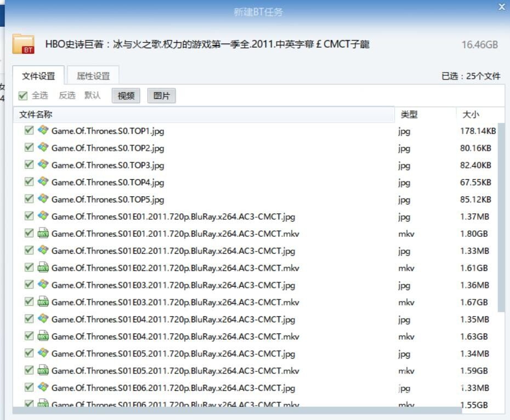Deselect the S01E06 jpg file checkbox
510x420 pixels.
click(29, 388)
